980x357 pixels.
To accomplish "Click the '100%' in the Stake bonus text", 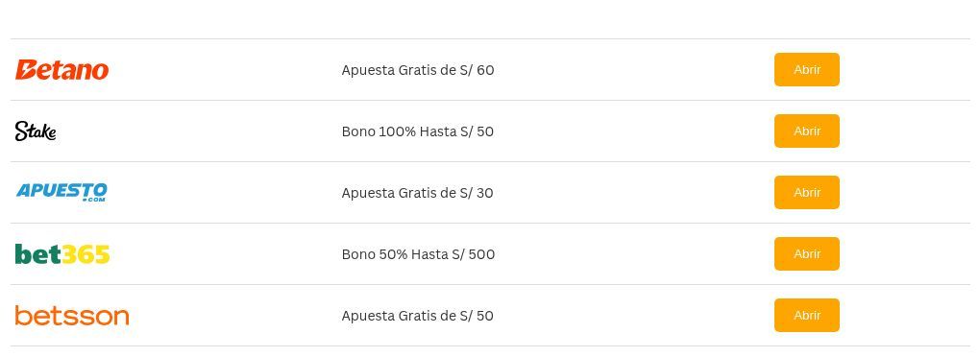I will (x=397, y=131).
